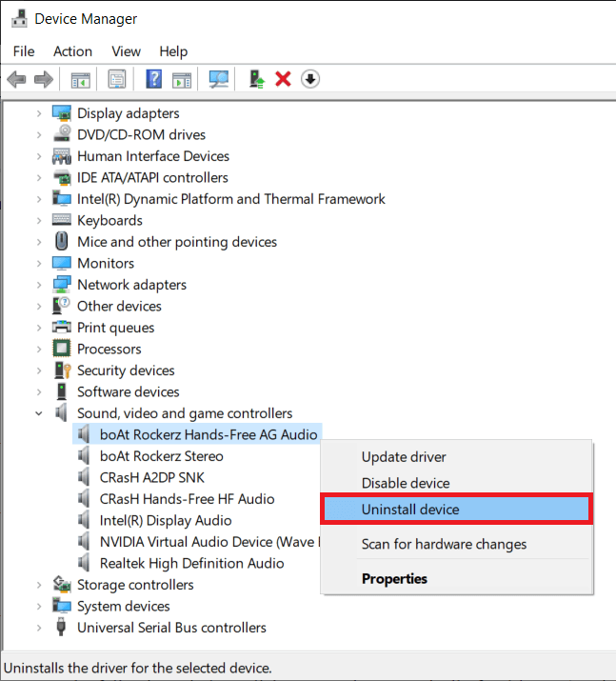Expand the Intel(R) Dynamic Platform node

(x=39, y=199)
